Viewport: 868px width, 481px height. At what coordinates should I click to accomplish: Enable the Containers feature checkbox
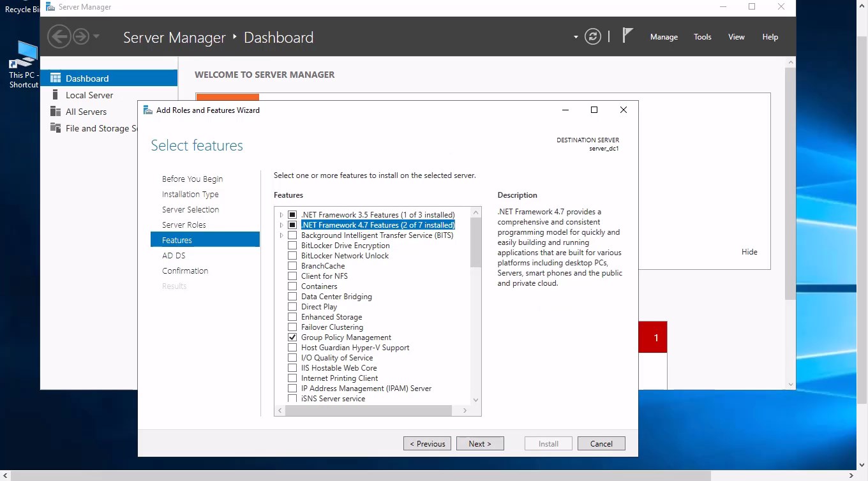292,286
